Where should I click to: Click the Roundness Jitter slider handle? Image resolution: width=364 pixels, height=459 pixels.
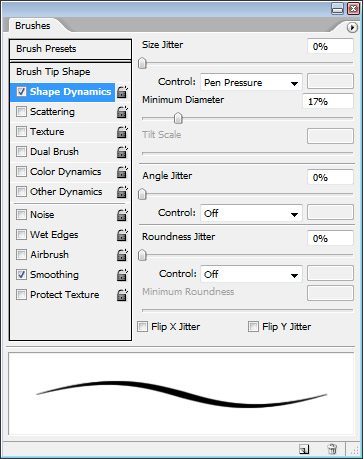142,255
